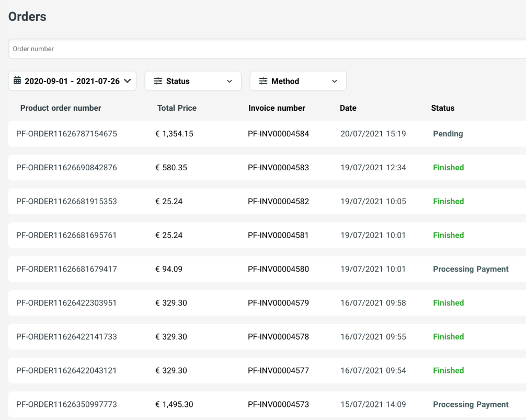
Task: Click the date 16/07/2021 09:54
Action: pos(373,371)
